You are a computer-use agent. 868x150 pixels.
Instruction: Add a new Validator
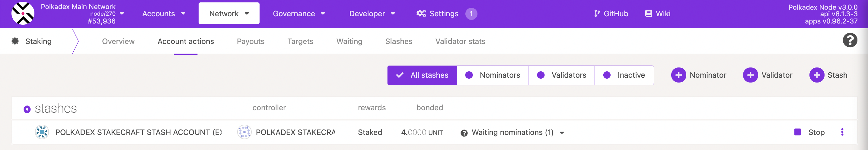[x=767, y=75]
